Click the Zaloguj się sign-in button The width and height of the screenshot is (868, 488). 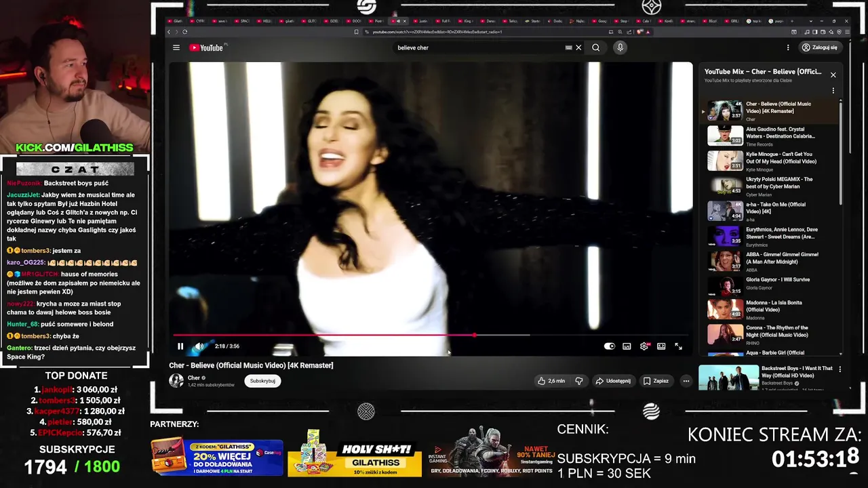(x=820, y=47)
